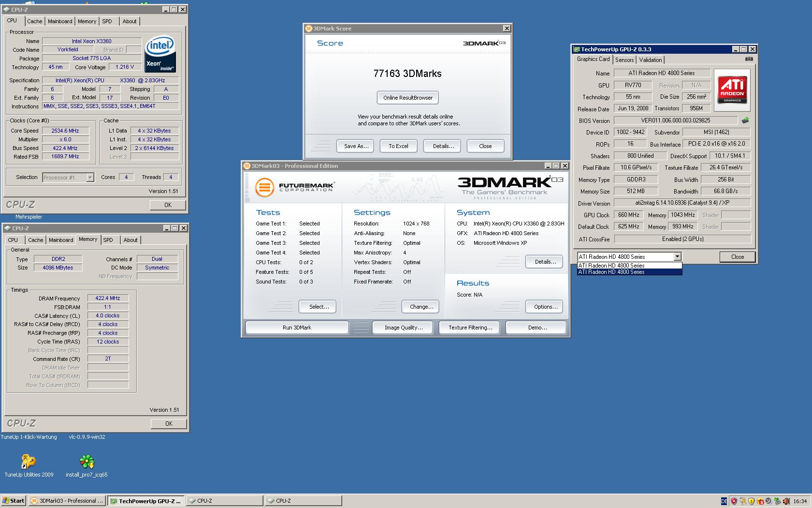Click Save As in 3DMark Score
This screenshot has width=812, height=508.
pos(356,146)
